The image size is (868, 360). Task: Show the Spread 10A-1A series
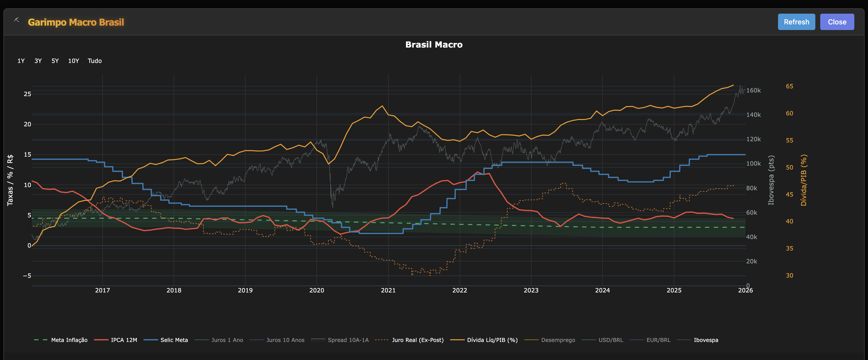tap(348, 340)
